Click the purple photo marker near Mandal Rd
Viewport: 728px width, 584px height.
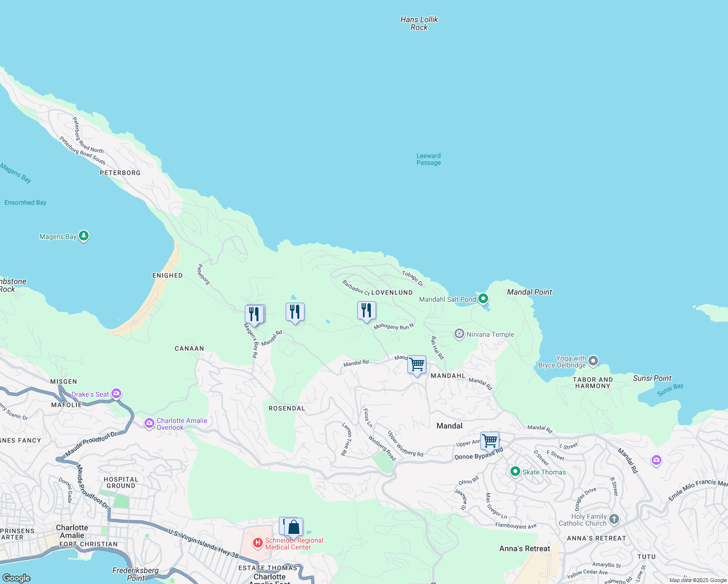tap(656, 460)
